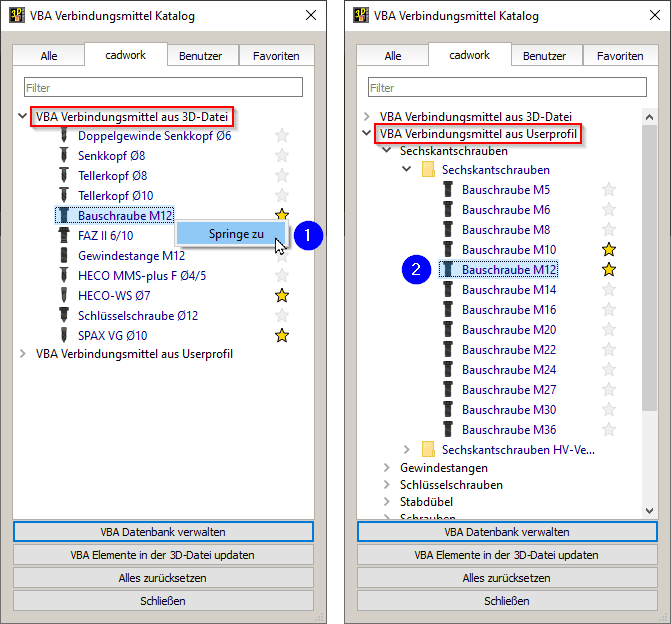This screenshot has height=624, width=671.
Task: Open Favoriten tab in window listing HECO-WS Ø7
Action: tap(279, 56)
